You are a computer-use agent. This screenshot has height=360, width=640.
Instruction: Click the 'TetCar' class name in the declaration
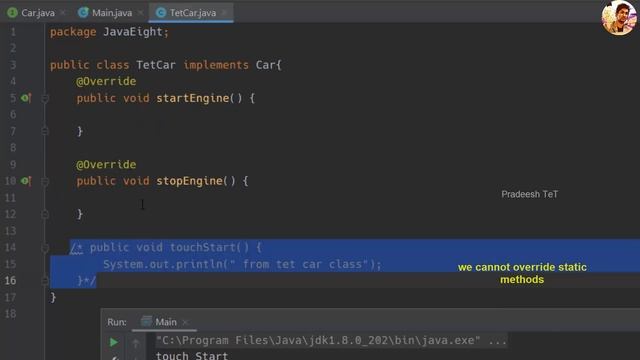(x=156, y=65)
